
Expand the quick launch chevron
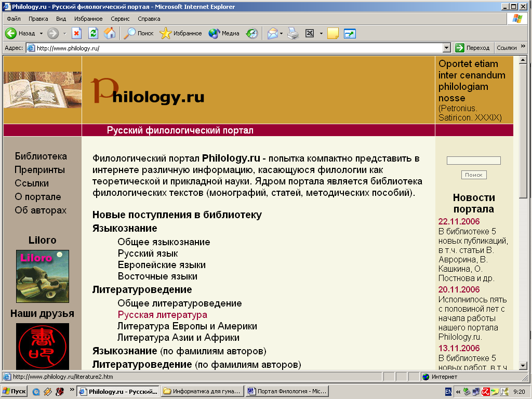tap(72, 390)
